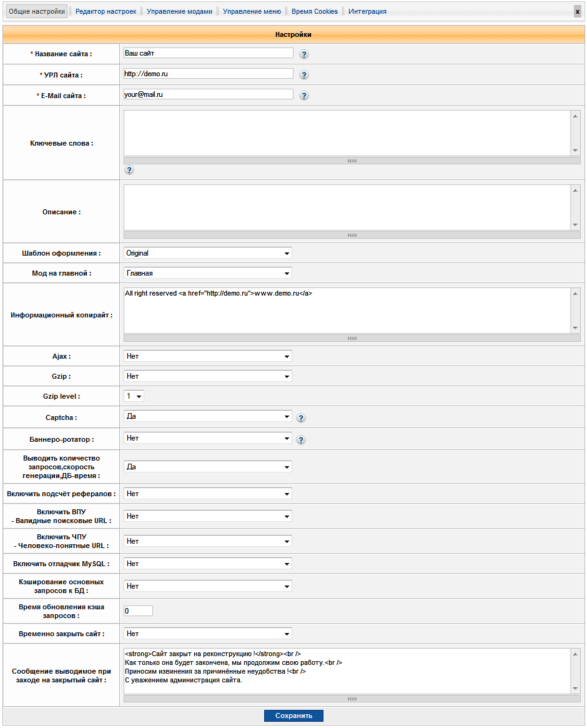Open the Шаблон оформления dropdown
Screen dimensions: 587x728
coord(207,253)
